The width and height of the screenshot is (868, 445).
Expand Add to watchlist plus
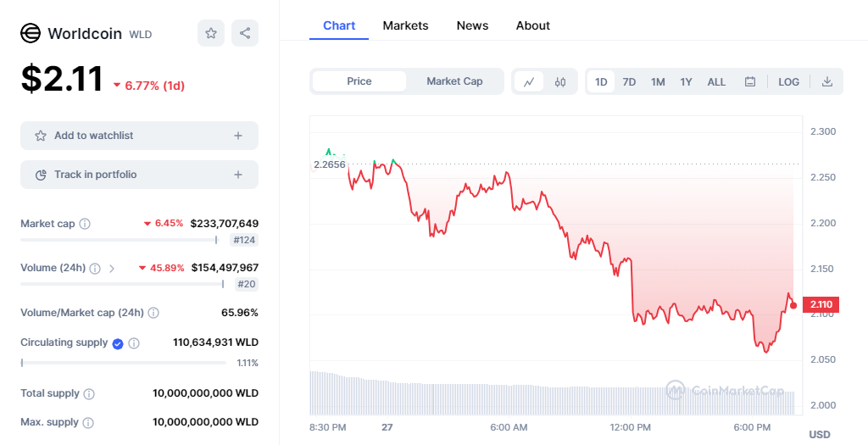pyautogui.click(x=238, y=136)
